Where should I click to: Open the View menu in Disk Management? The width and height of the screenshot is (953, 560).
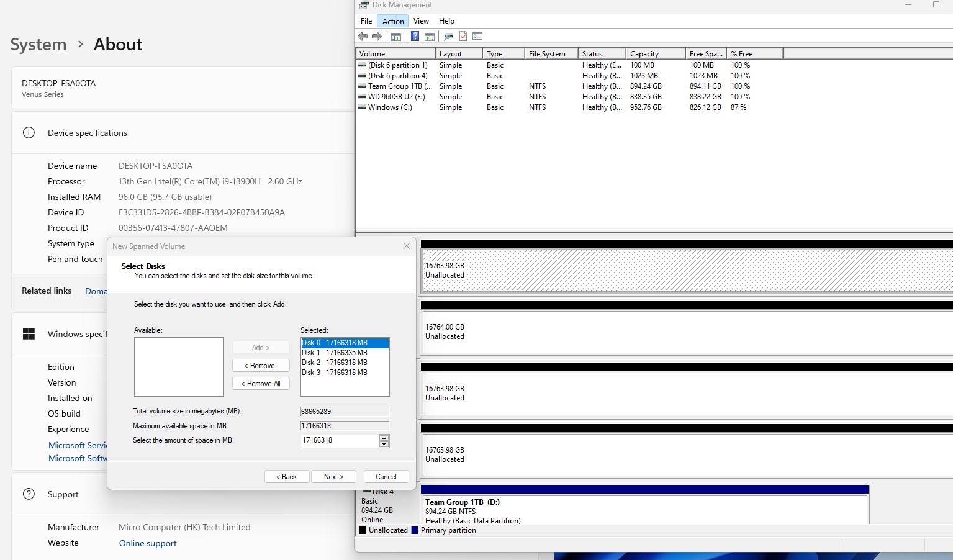(x=421, y=21)
